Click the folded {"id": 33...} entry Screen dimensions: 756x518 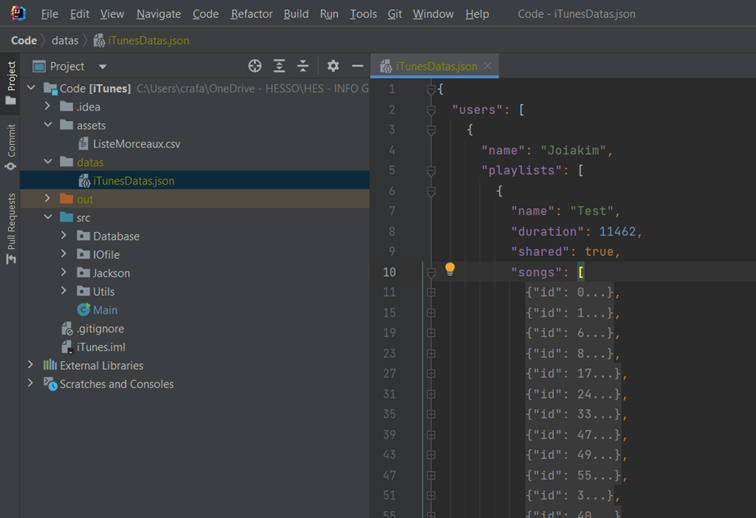574,414
